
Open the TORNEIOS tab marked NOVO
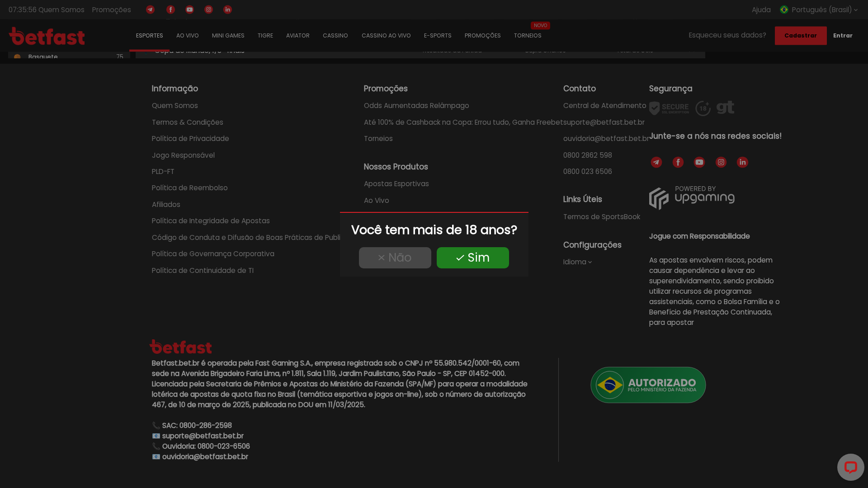[528, 36]
